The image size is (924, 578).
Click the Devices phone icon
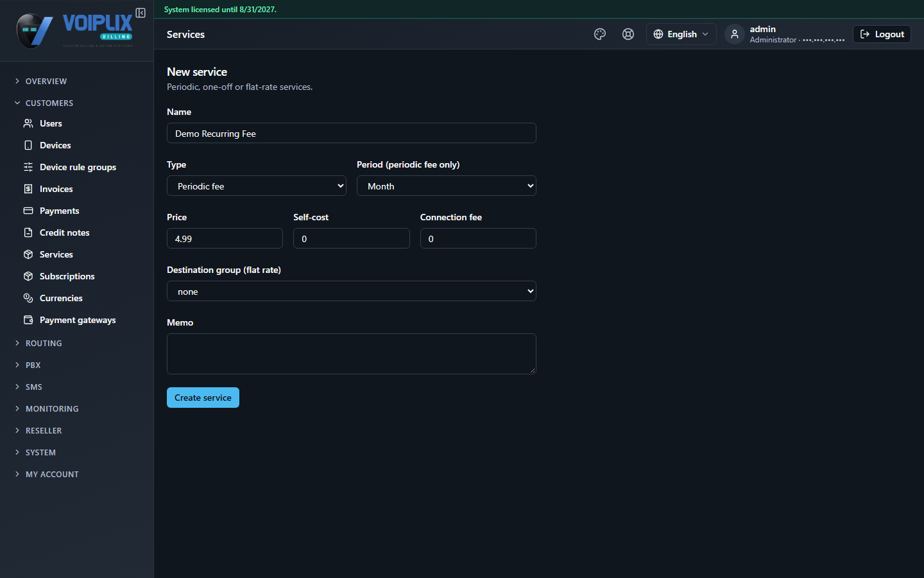pyautogui.click(x=28, y=145)
